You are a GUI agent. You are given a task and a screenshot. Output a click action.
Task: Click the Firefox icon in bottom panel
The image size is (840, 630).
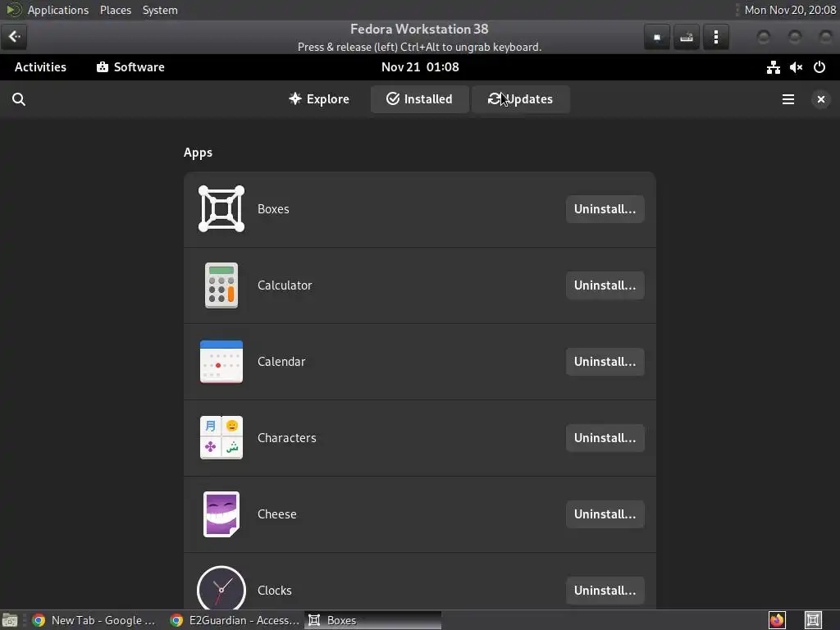pos(777,620)
